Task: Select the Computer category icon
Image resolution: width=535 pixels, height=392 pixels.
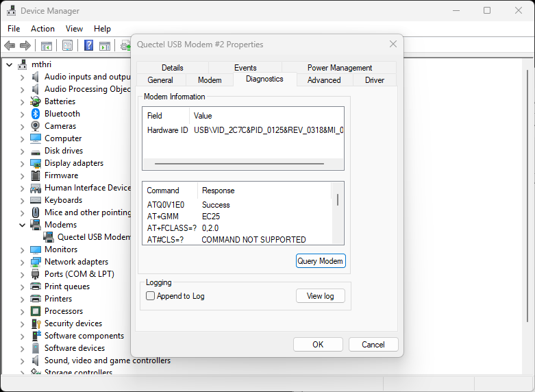Action: [36, 138]
